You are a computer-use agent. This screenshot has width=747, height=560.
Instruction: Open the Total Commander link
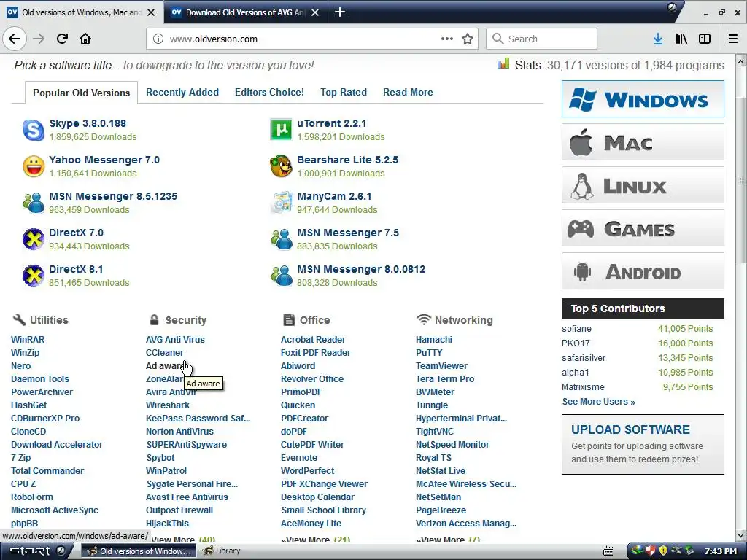pyautogui.click(x=47, y=471)
